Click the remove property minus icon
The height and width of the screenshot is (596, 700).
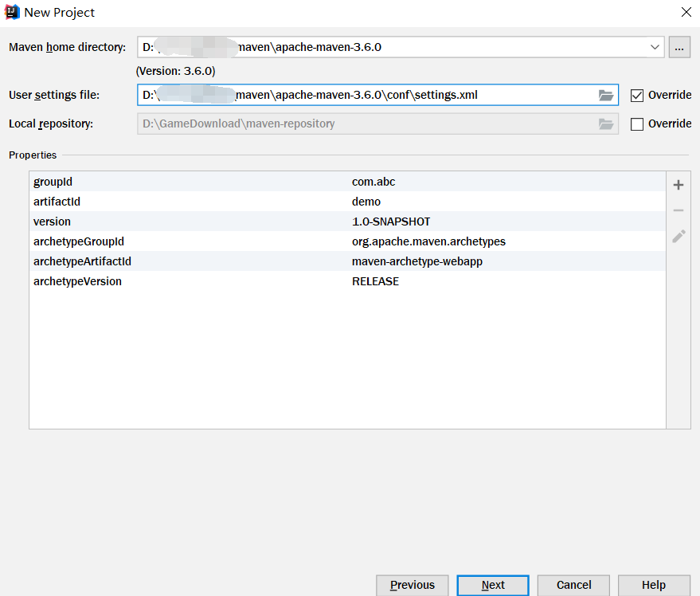pos(678,210)
